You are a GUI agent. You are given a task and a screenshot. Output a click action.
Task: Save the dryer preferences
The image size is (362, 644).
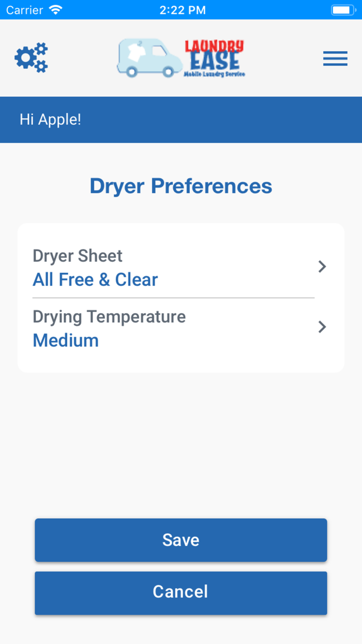point(180,539)
